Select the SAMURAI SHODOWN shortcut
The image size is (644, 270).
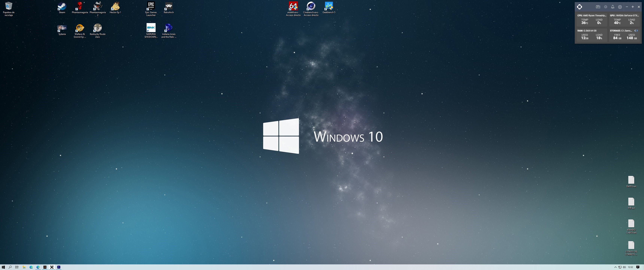pos(151,31)
